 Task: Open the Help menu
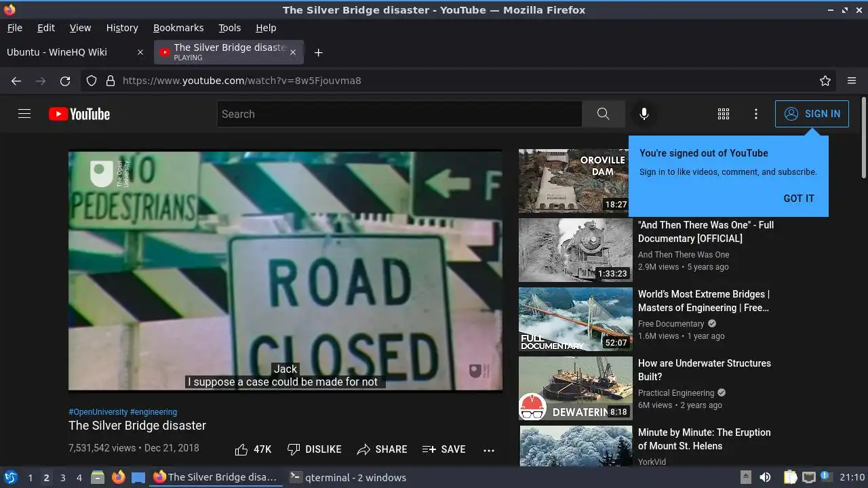coord(266,28)
